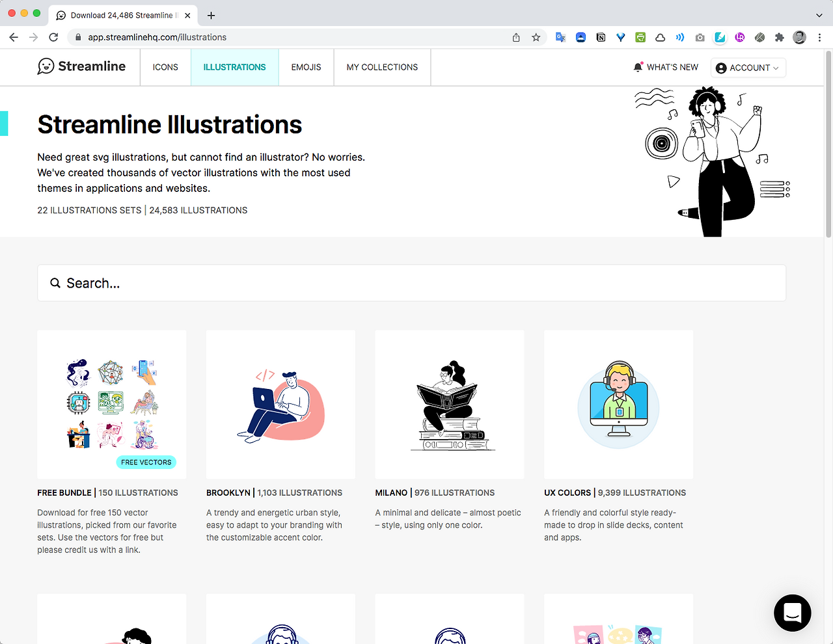The image size is (833, 644).
Task: Click the Brooklyn title link
Action: [x=228, y=493]
